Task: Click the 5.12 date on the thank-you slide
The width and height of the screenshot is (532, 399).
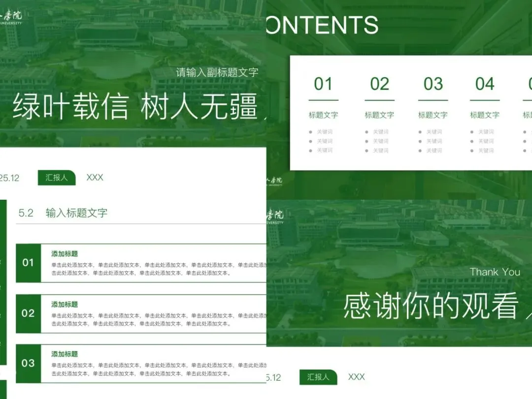Action: click(x=274, y=378)
